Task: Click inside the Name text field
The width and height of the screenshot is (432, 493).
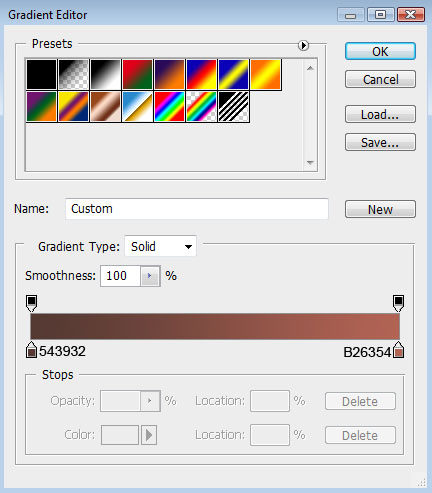Action: coord(197,209)
